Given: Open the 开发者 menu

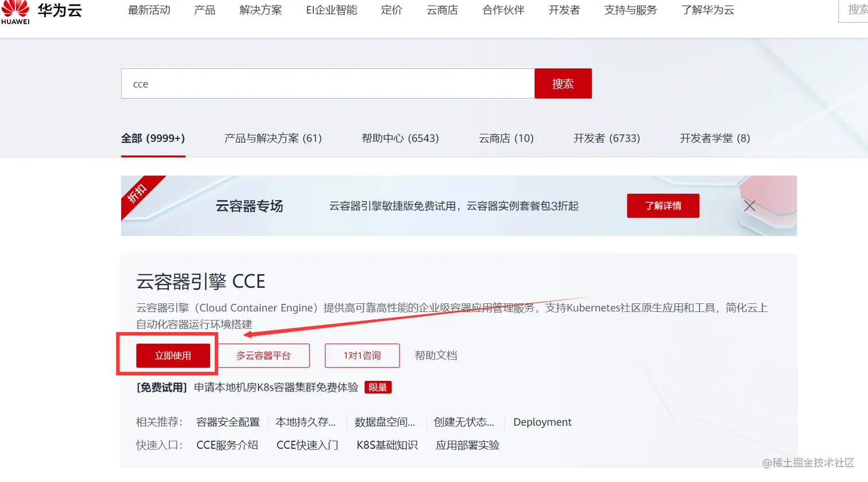Looking at the screenshot, I should (x=564, y=10).
